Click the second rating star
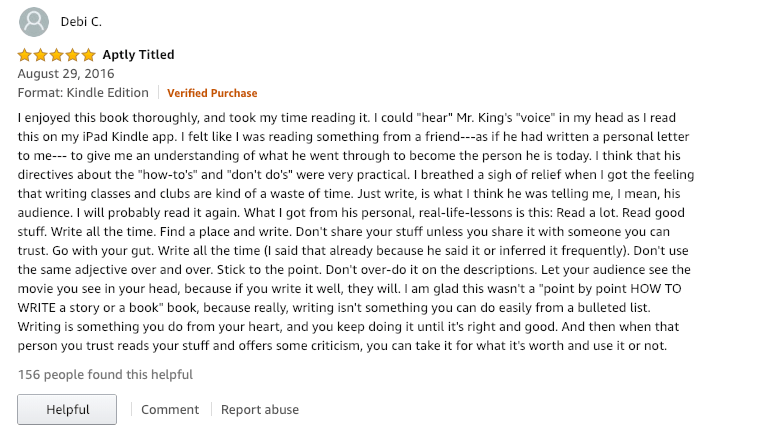The width and height of the screenshot is (759, 435). pyautogui.click(x=41, y=55)
